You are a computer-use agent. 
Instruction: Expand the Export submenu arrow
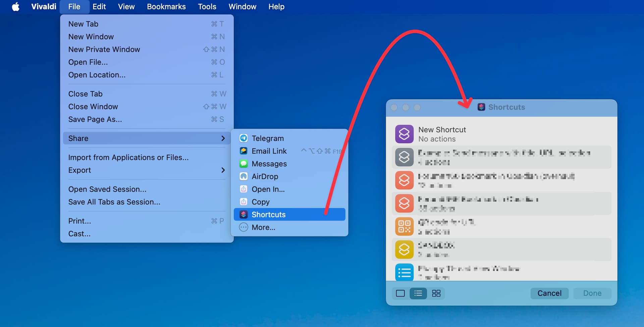223,170
